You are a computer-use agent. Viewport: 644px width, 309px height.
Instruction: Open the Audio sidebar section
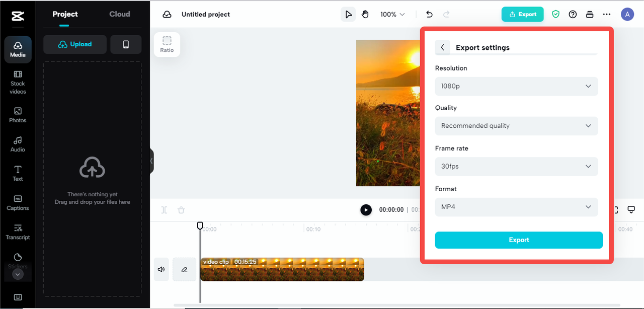coord(18,144)
